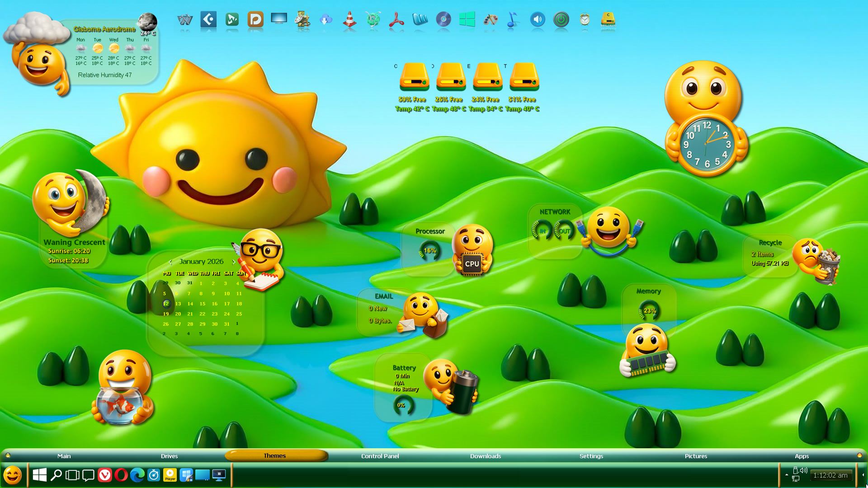Select January 18 in the calendar
Viewport: 868px width, 488px height.
click(239, 304)
